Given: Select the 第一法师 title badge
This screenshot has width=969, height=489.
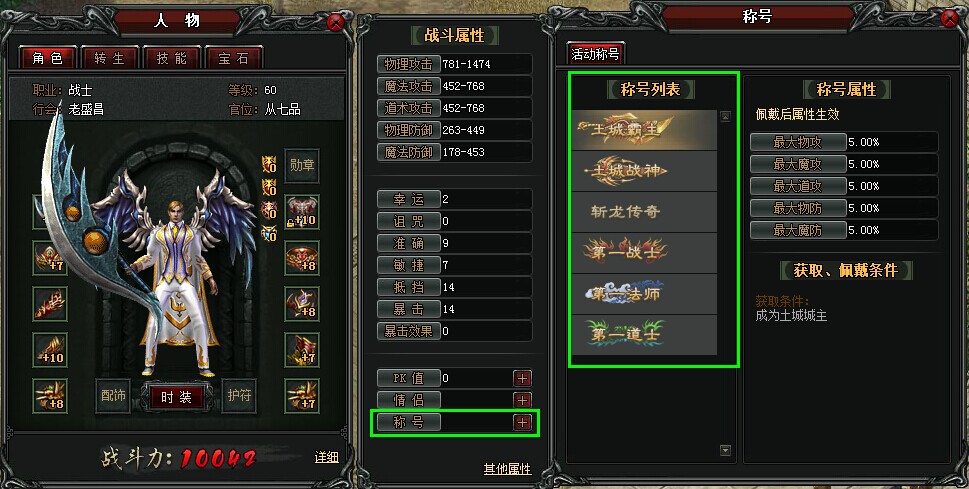Looking at the screenshot, I should 644,294.
